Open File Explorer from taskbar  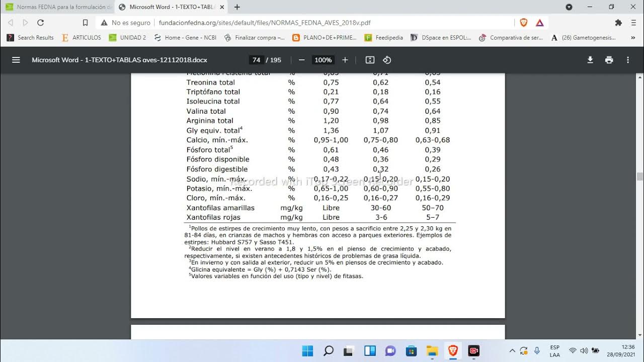click(x=432, y=350)
